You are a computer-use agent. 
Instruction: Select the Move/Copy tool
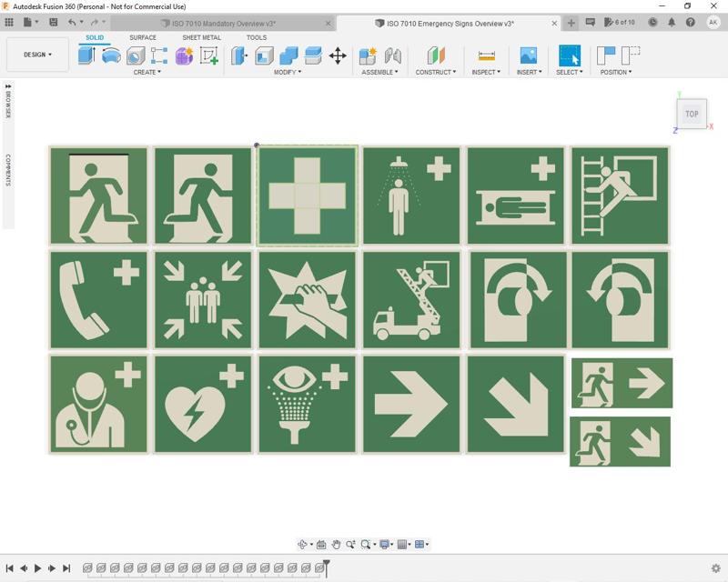pos(337,57)
